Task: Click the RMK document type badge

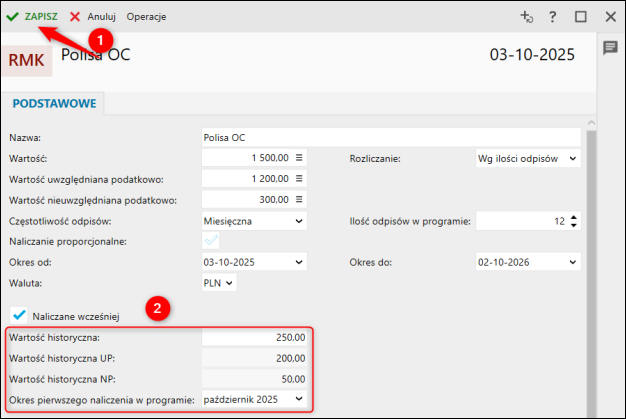Action: 27,60
